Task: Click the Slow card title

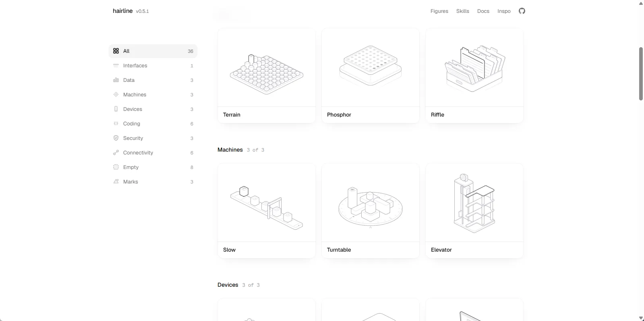Action: (229, 250)
